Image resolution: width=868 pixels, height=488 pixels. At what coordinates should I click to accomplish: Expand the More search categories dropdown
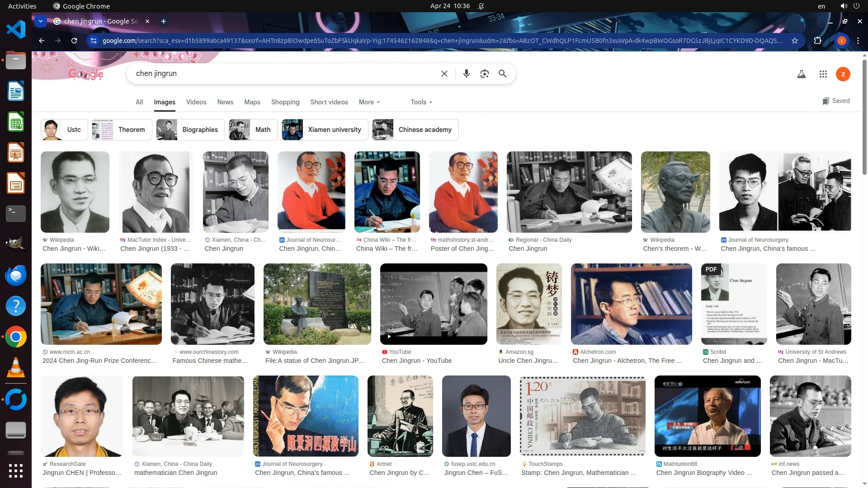(369, 102)
